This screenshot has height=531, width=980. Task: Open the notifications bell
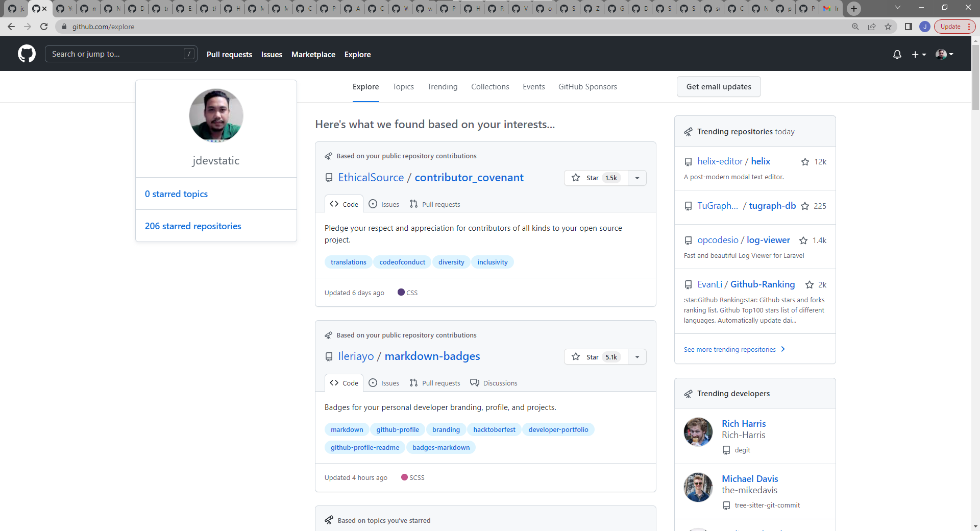(x=897, y=55)
